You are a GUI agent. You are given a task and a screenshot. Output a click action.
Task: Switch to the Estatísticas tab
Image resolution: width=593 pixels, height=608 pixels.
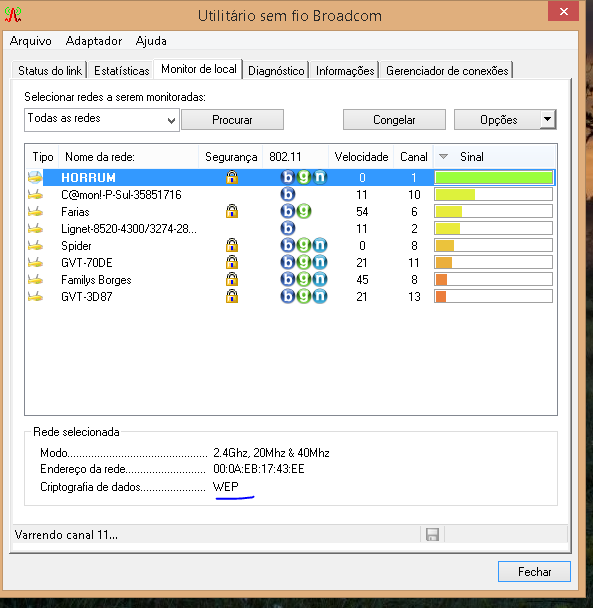click(121, 71)
